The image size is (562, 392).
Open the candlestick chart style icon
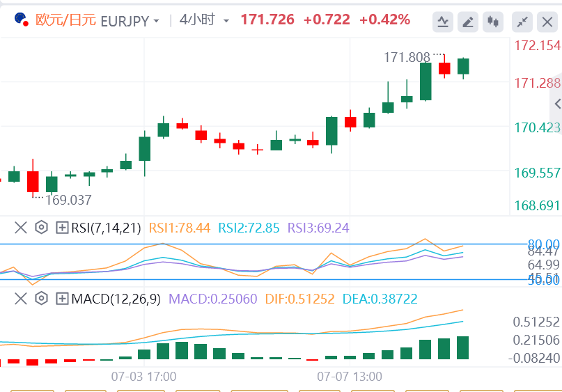[x=493, y=22]
